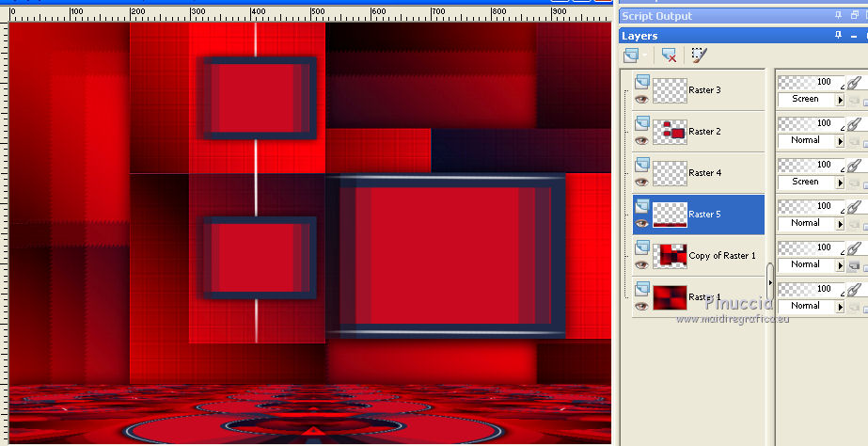Viewport: 868px width, 446px height.
Task: Toggle lock transparency on Copy of Raster 1
Action: coord(854,266)
